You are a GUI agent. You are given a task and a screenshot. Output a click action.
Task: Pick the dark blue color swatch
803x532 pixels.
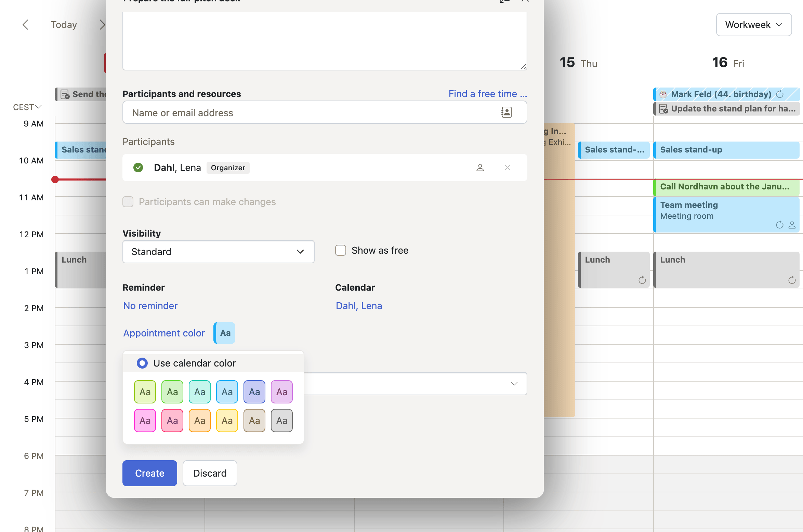coord(254,392)
